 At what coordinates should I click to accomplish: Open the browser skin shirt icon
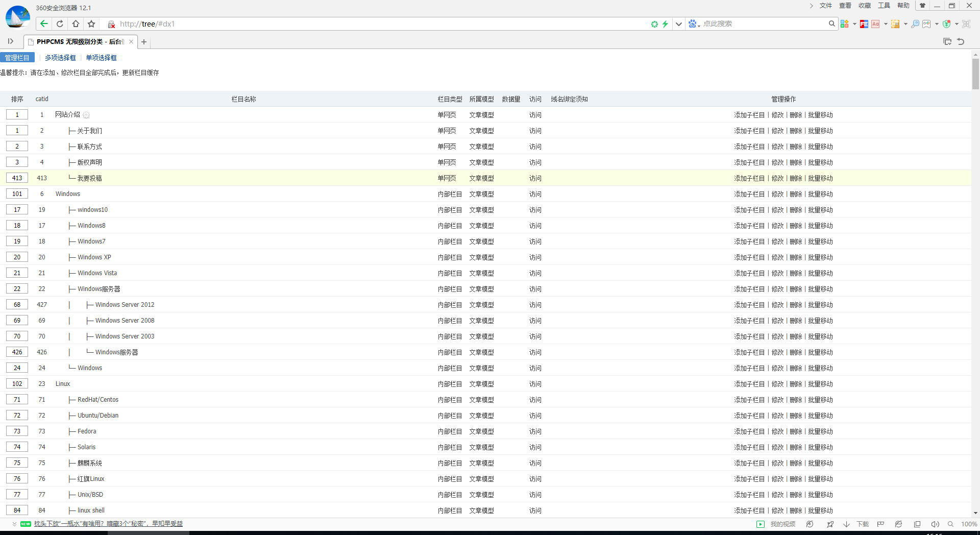pos(922,6)
